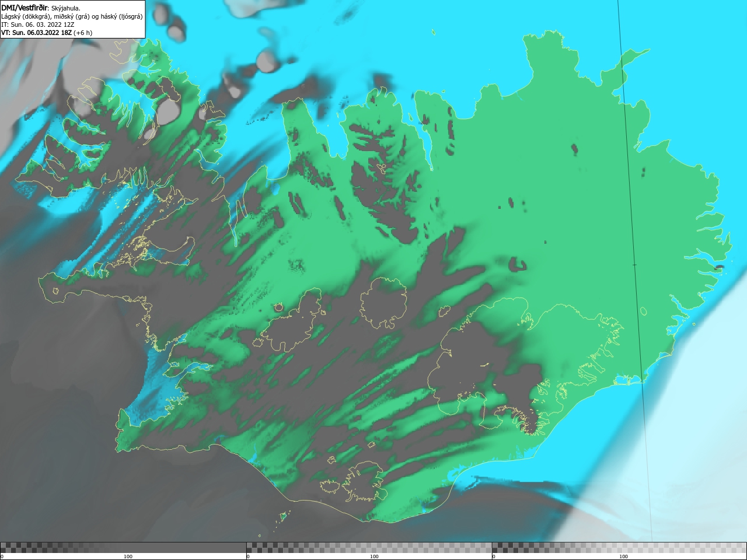Screen dimensions: 747x560
Task: Click the legend line starting 'Lágský (dökkgrá)'
Action: (x=72, y=16)
